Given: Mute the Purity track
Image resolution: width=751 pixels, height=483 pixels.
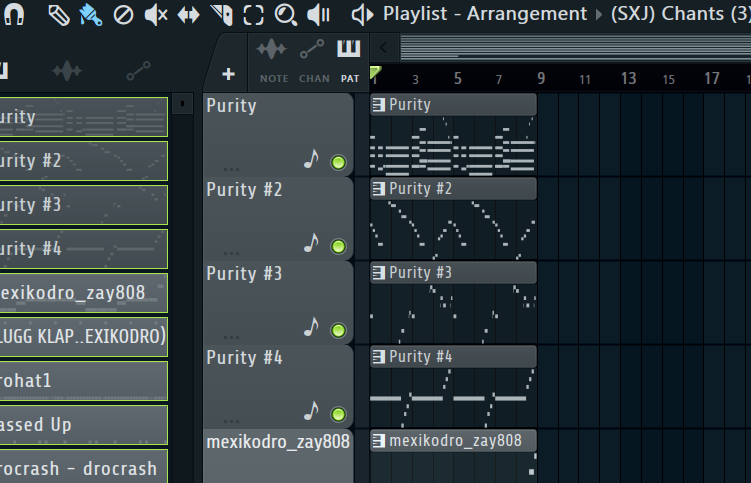Looking at the screenshot, I should [x=339, y=162].
